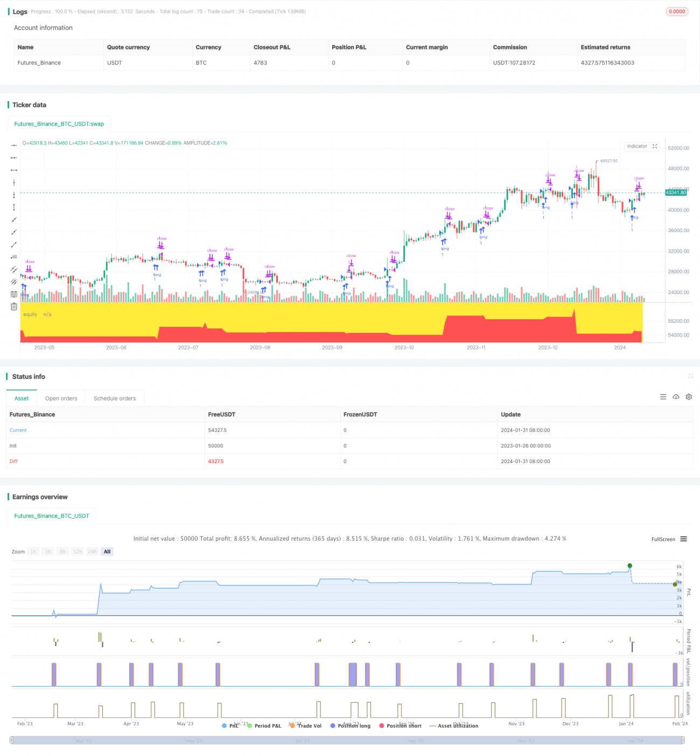Viewport: 700px width, 756px height.
Task: Toggle the Trade Vol legend series
Action: coord(306,726)
